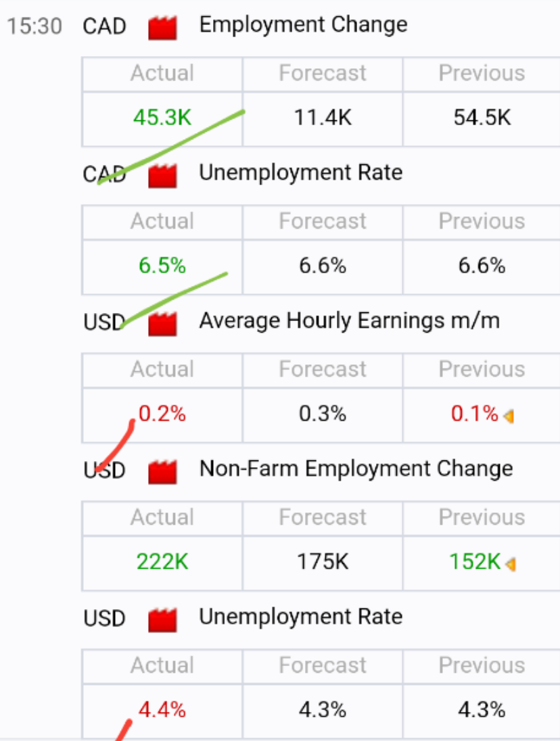Select the 45.3K actual value
The image size is (560, 741).
[x=162, y=118]
